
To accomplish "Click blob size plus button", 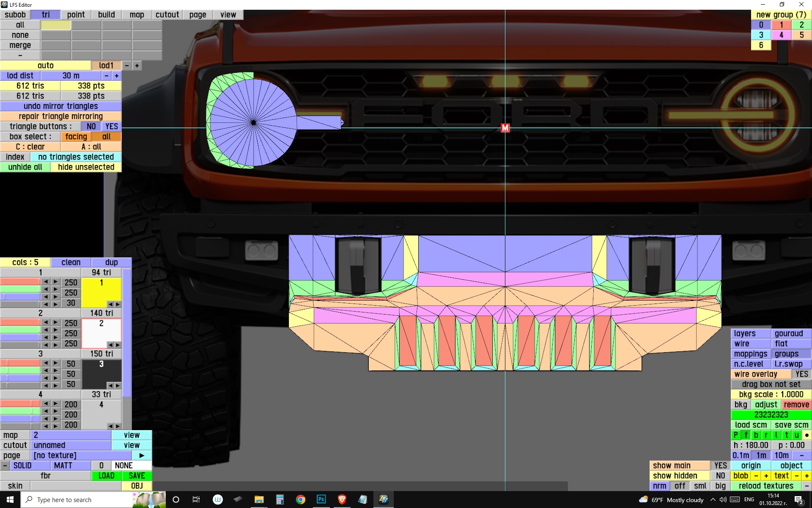I will [766, 476].
